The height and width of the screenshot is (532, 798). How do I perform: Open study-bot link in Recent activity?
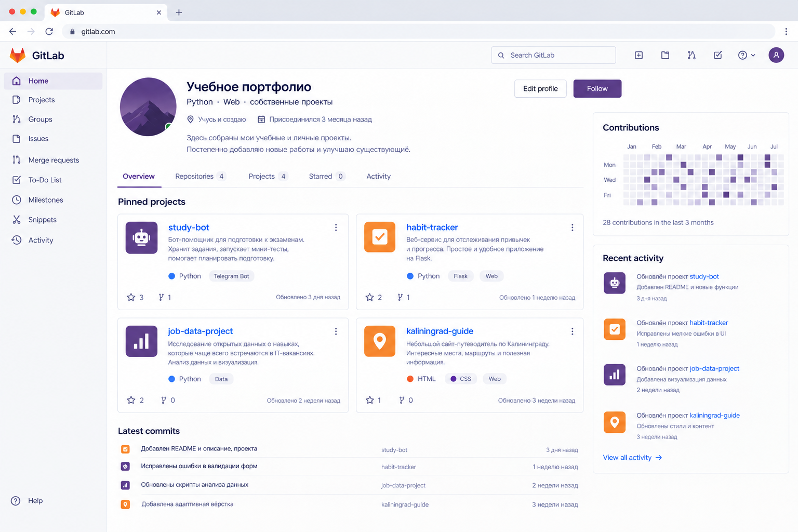704,277
